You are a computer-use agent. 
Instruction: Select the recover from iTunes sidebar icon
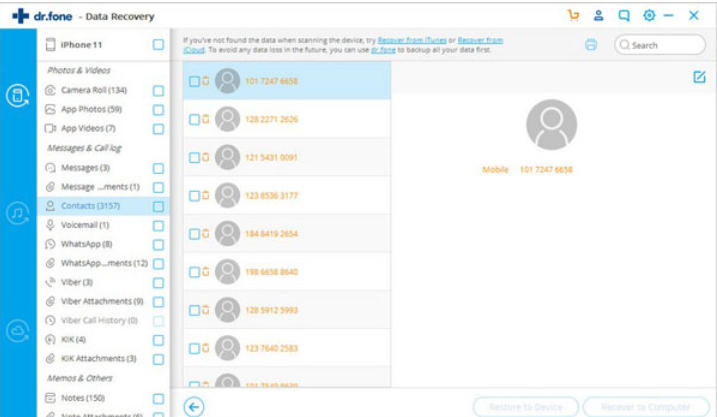point(17,213)
